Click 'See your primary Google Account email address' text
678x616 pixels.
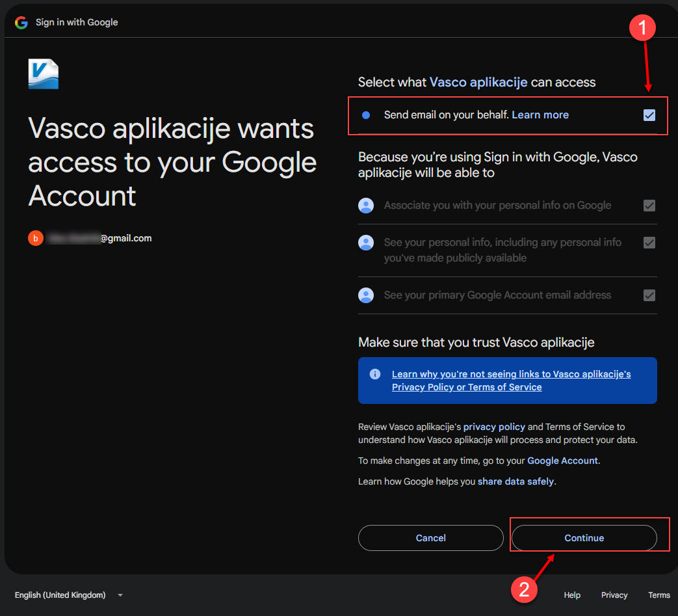pos(497,295)
